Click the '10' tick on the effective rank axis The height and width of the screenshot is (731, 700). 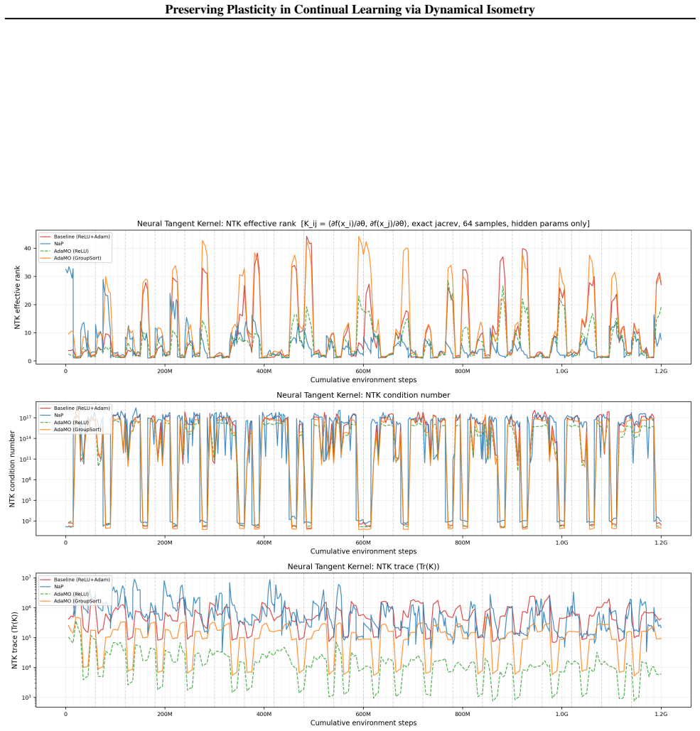28,333
